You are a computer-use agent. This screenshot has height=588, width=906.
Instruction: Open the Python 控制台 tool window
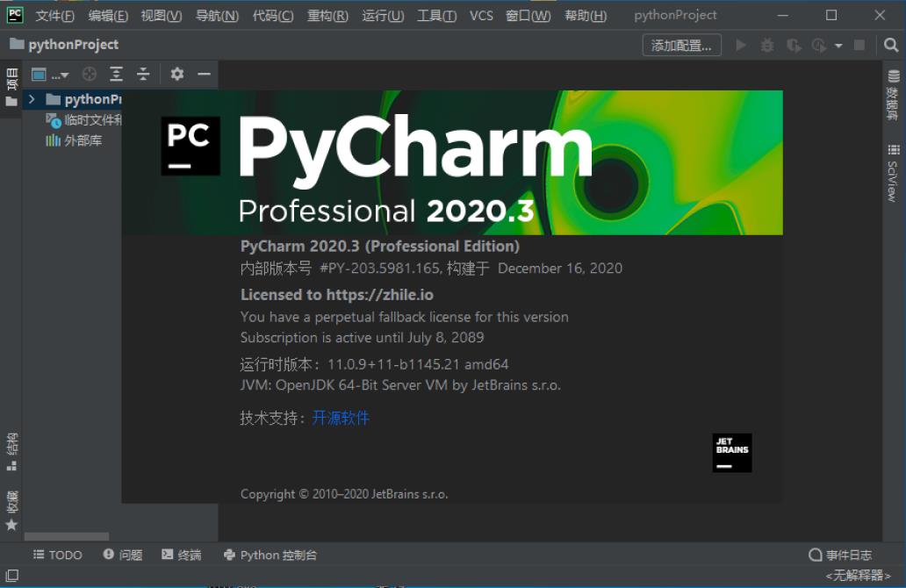(x=270, y=555)
